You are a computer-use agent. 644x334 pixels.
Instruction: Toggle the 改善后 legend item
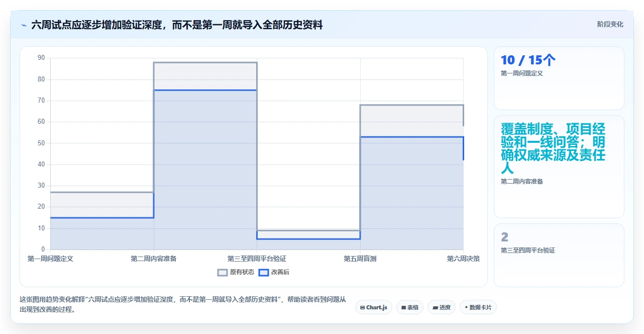[274, 272]
